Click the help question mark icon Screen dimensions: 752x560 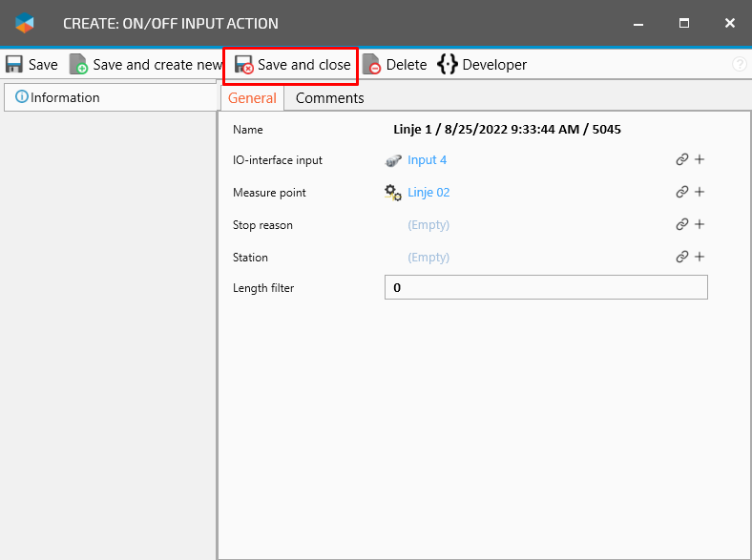pyautogui.click(x=739, y=65)
